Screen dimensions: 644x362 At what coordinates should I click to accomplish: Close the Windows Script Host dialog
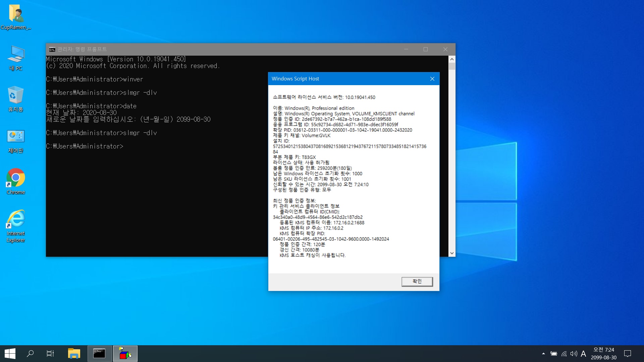point(432,79)
